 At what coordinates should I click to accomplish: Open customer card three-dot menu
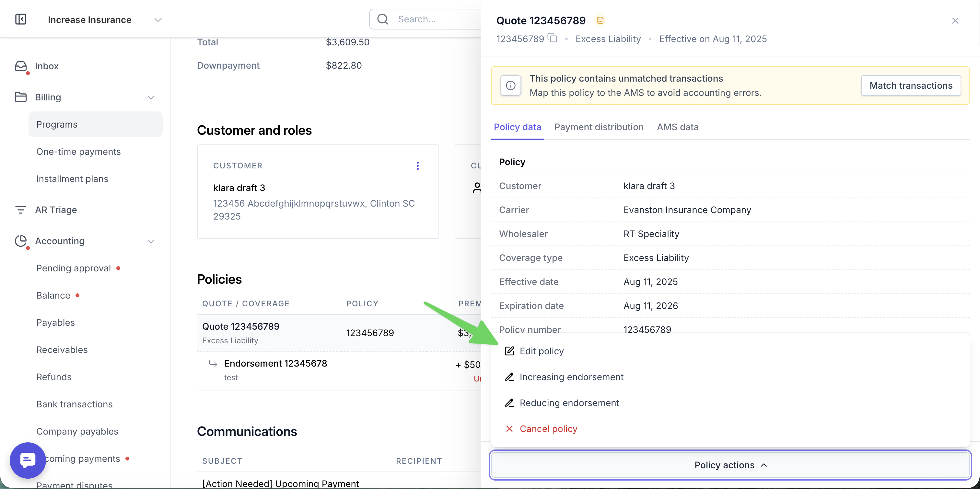coord(418,166)
